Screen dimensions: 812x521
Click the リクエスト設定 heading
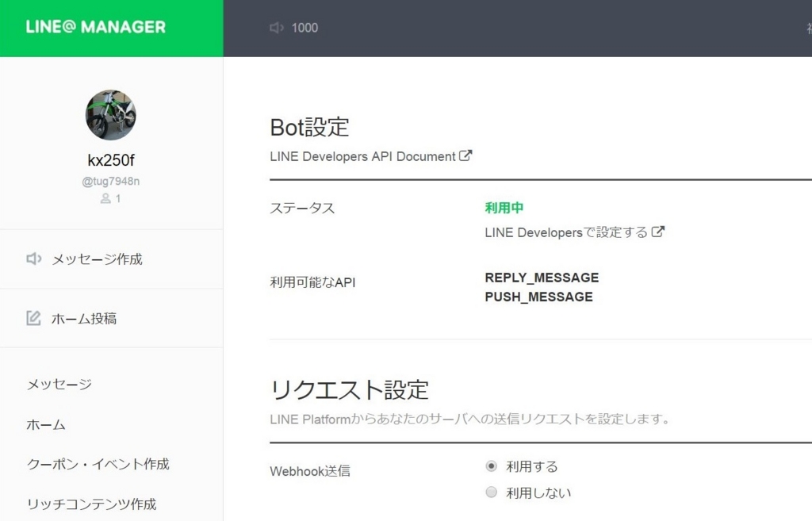coord(350,390)
